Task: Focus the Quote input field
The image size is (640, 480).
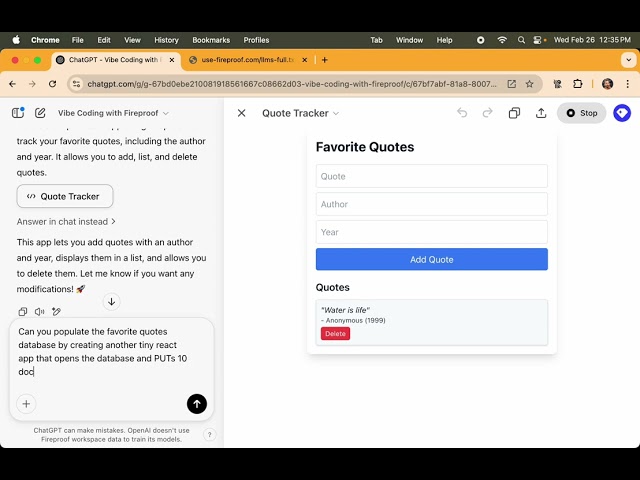Action: tap(432, 176)
